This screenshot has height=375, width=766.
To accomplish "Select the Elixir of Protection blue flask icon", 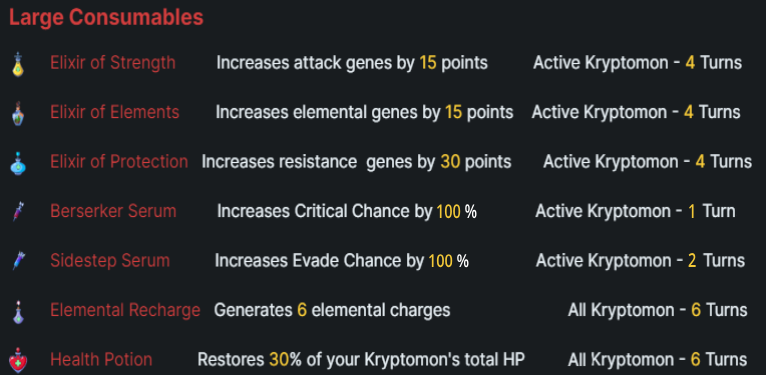I will click(x=18, y=163).
